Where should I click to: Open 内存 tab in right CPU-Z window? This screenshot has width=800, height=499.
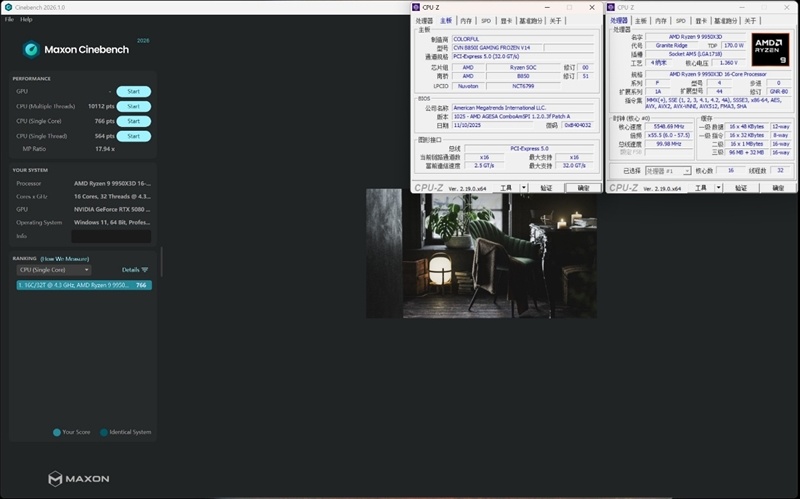point(661,21)
